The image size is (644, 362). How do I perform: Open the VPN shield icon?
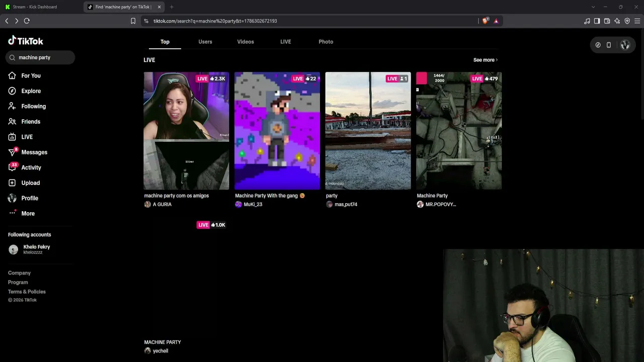(x=627, y=21)
